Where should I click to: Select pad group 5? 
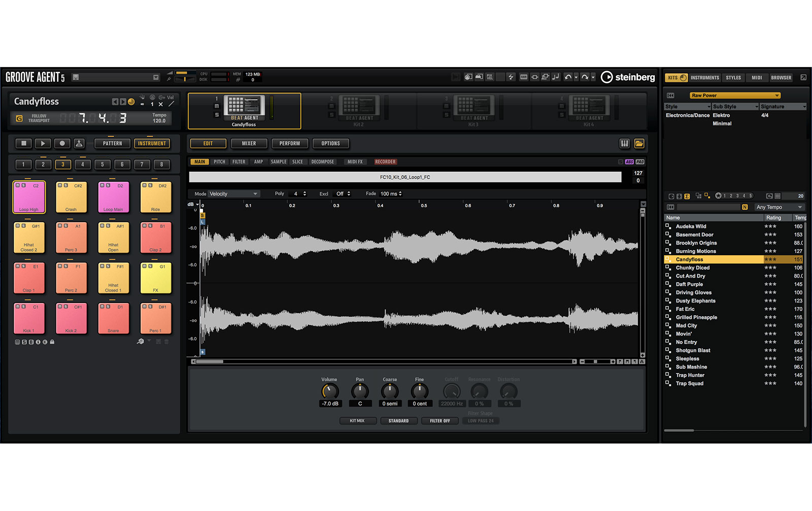coord(103,164)
